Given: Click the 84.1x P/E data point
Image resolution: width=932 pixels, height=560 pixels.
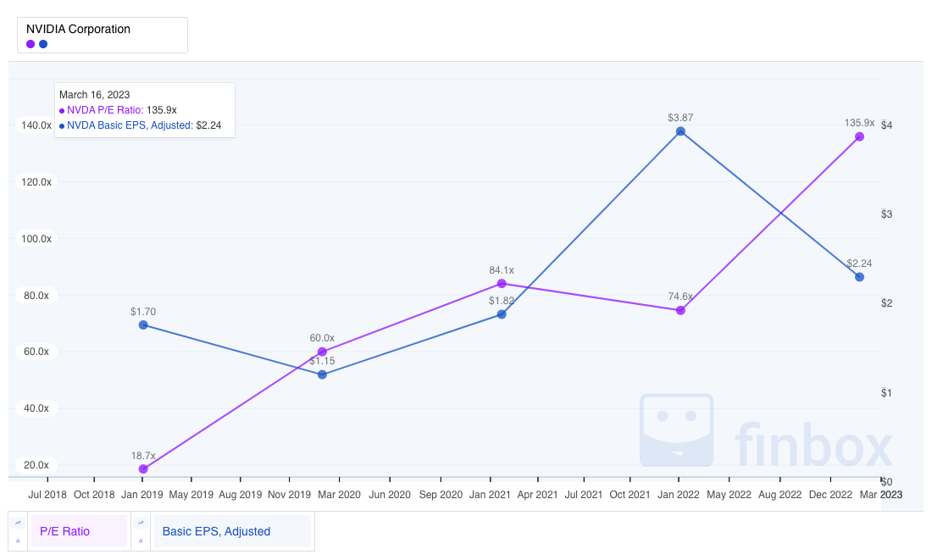Looking at the screenshot, I should click(502, 284).
